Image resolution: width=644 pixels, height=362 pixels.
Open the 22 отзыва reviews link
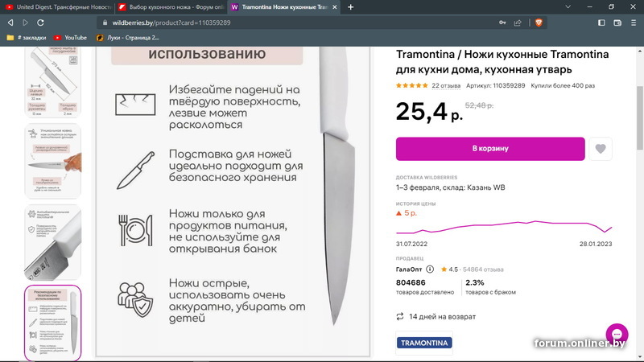(446, 86)
